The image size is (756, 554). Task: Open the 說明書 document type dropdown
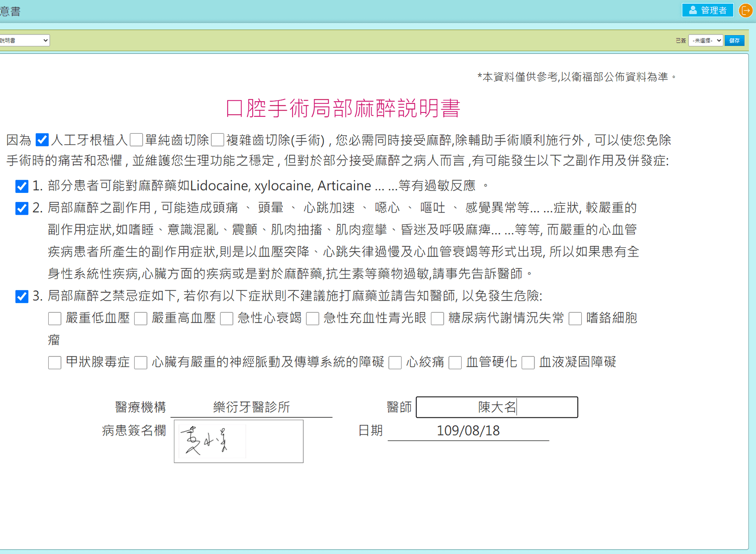(25, 41)
